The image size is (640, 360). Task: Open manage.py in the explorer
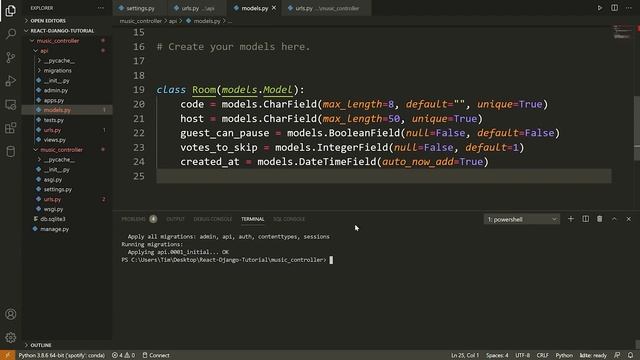coord(54,229)
